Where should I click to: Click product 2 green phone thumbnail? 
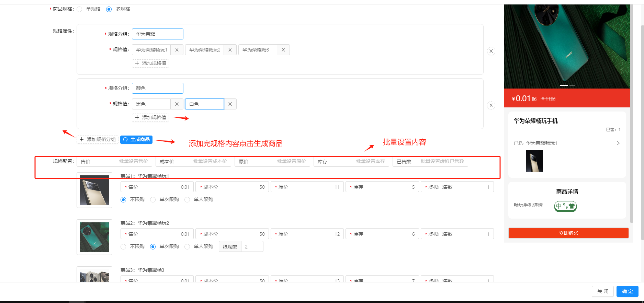(x=94, y=237)
